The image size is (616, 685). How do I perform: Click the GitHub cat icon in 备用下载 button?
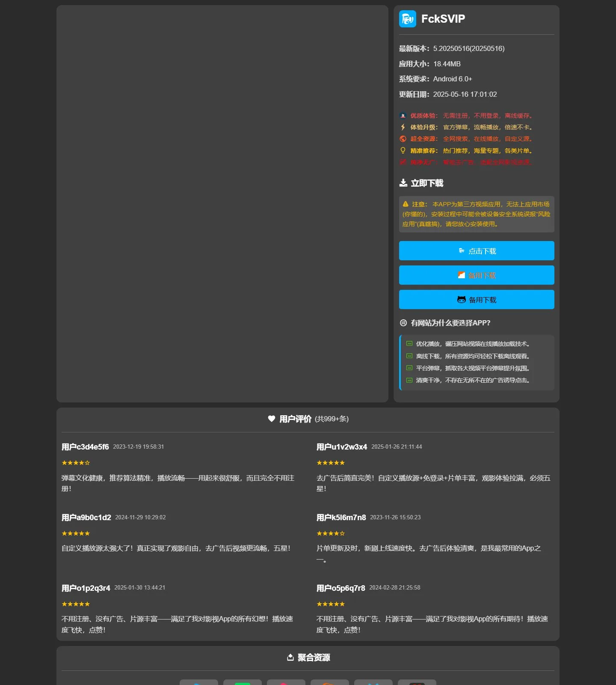click(462, 300)
